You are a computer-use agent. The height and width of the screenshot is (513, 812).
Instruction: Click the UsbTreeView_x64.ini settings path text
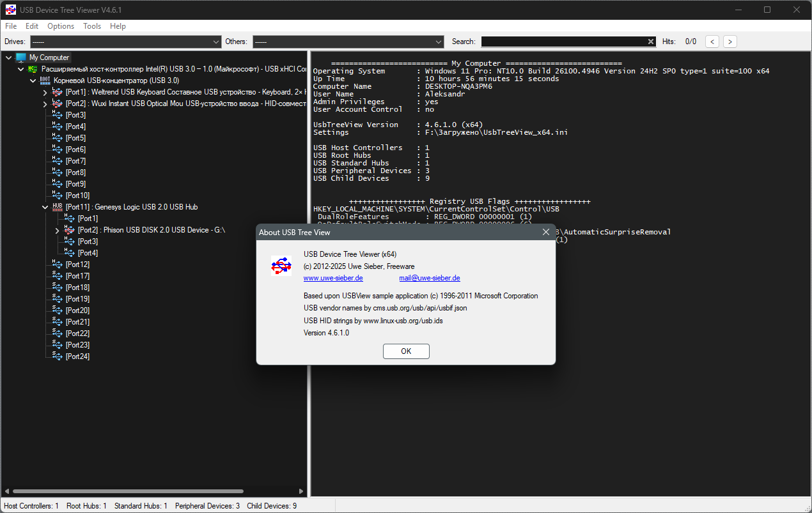[496, 132]
